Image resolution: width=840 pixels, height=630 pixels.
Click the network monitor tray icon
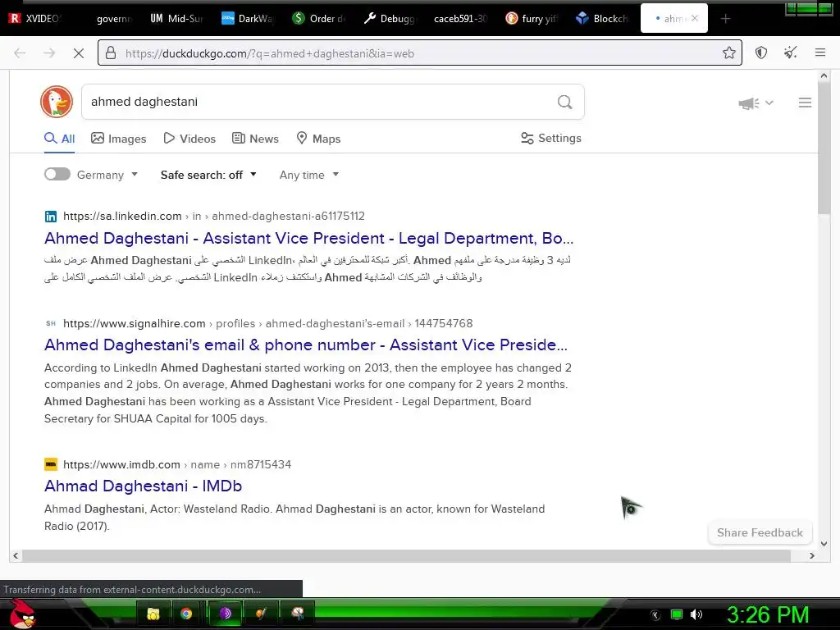tap(677, 614)
